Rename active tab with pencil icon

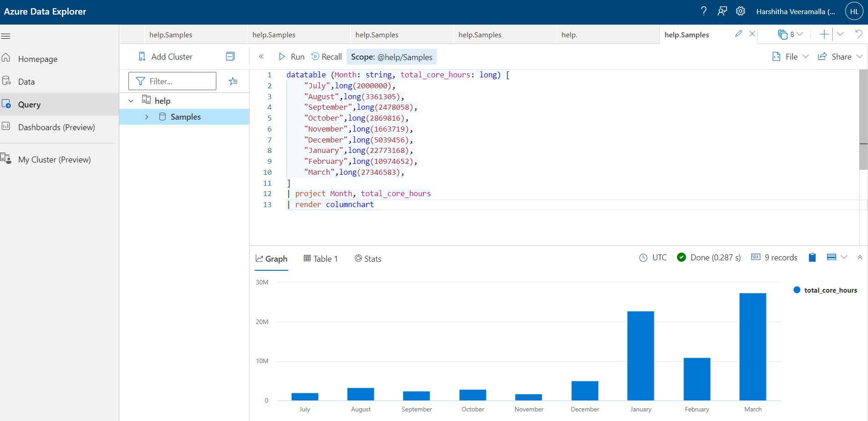click(739, 34)
